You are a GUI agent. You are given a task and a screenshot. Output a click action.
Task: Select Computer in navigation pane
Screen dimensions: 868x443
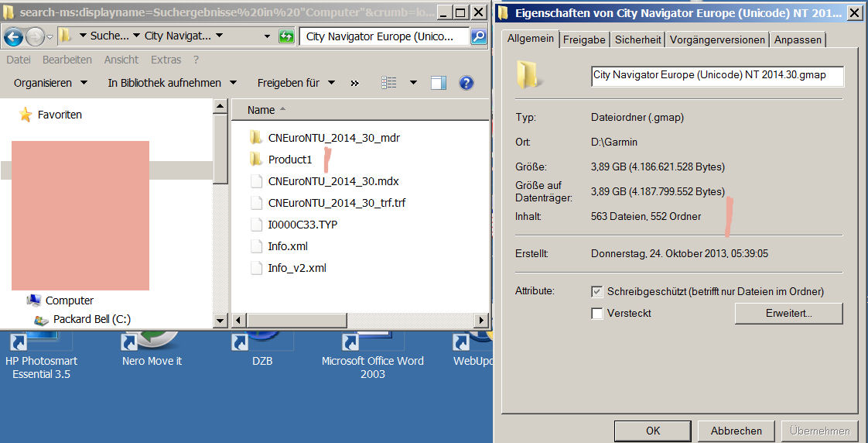coord(69,300)
